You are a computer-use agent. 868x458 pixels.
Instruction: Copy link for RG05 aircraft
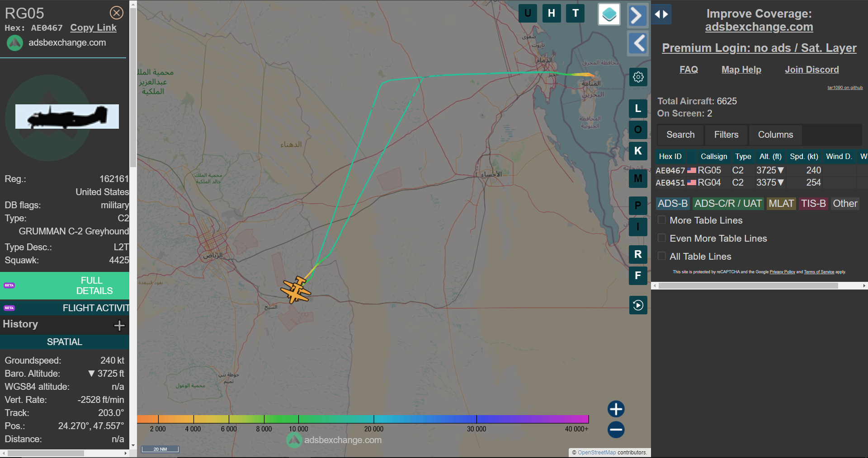93,28
